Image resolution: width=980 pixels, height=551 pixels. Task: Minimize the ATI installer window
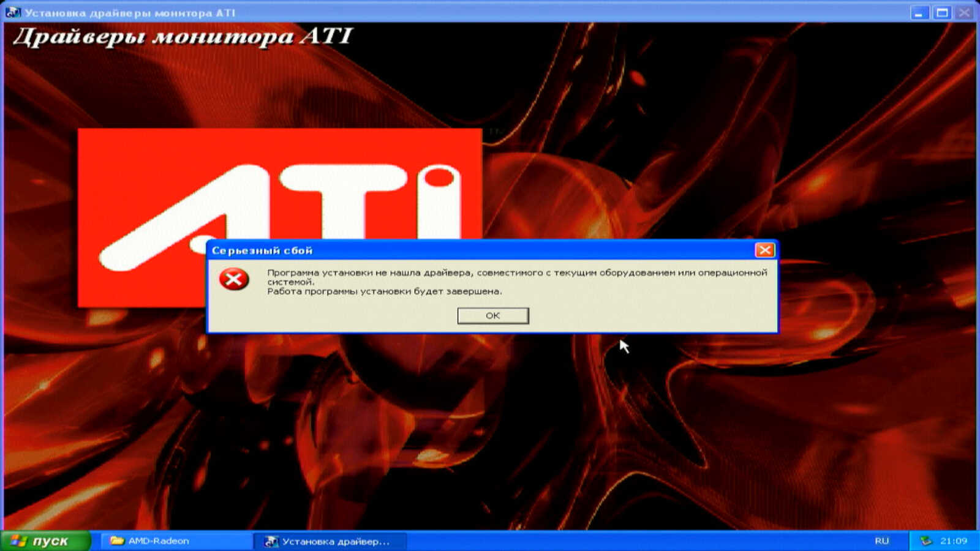pyautogui.click(x=919, y=12)
